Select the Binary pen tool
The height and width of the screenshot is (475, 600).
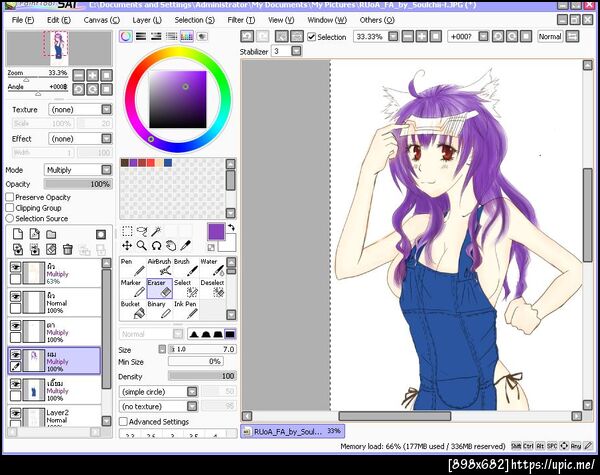point(160,310)
